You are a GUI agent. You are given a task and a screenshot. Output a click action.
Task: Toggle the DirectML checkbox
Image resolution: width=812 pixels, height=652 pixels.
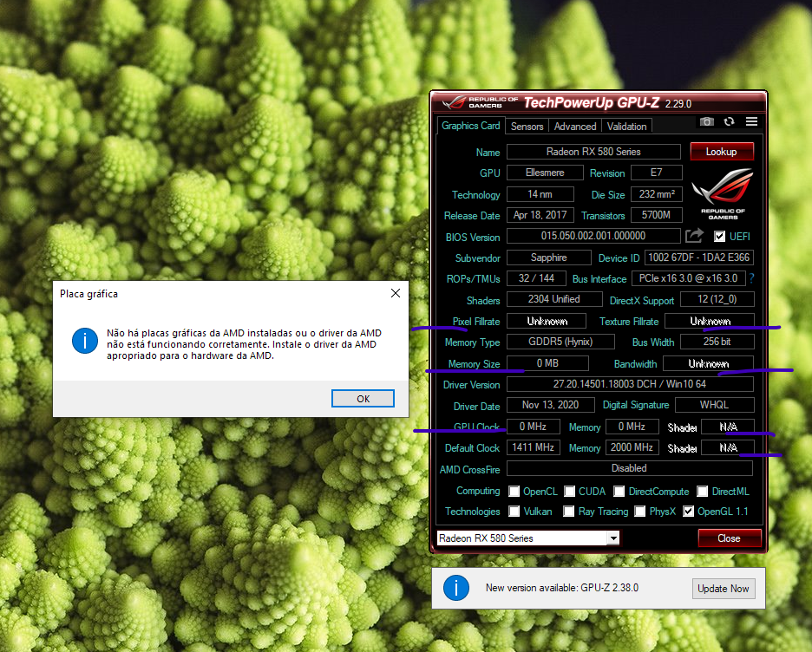coord(702,491)
